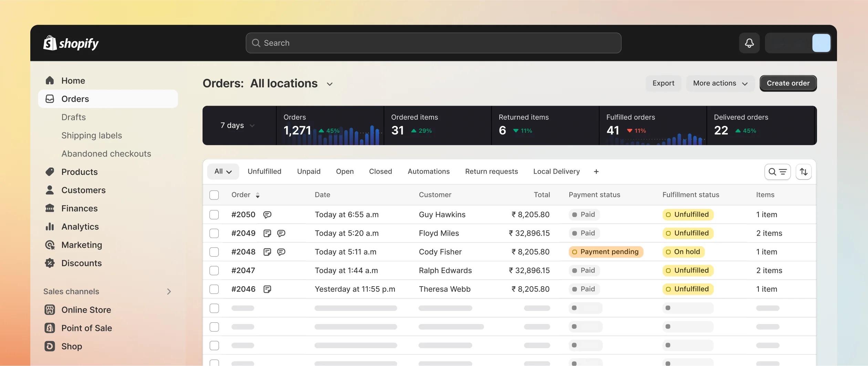Click the Search input field
868x366 pixels.
click(x=433, y=43)
